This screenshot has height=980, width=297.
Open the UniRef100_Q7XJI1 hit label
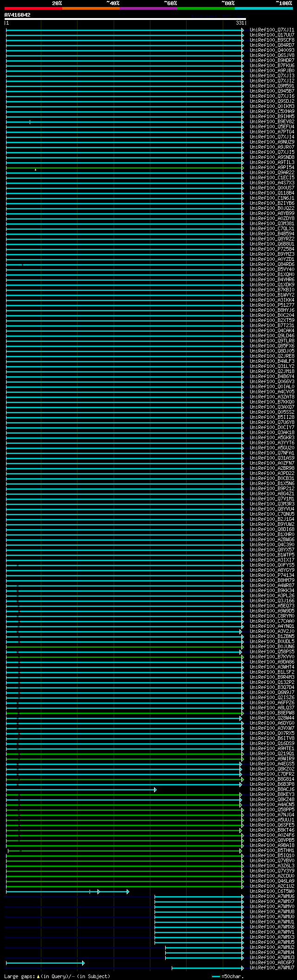[x=272, y=30]
